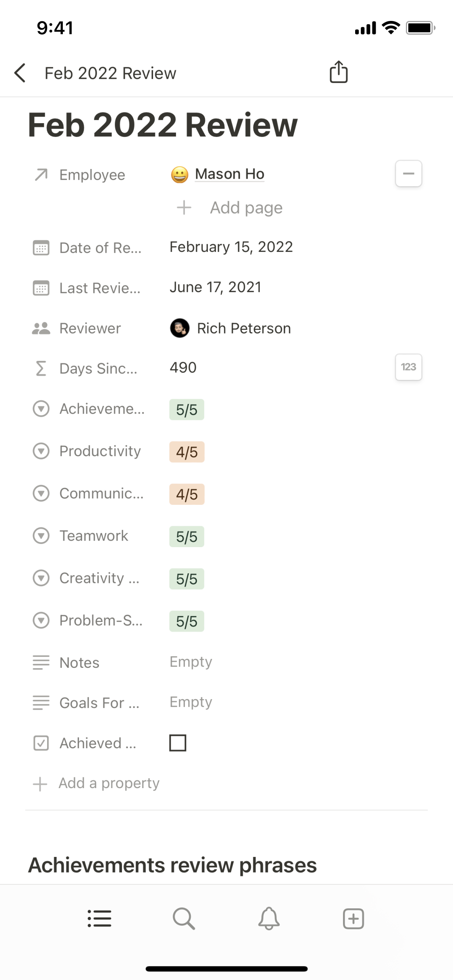Tap the new page plus-square icon

353,918
